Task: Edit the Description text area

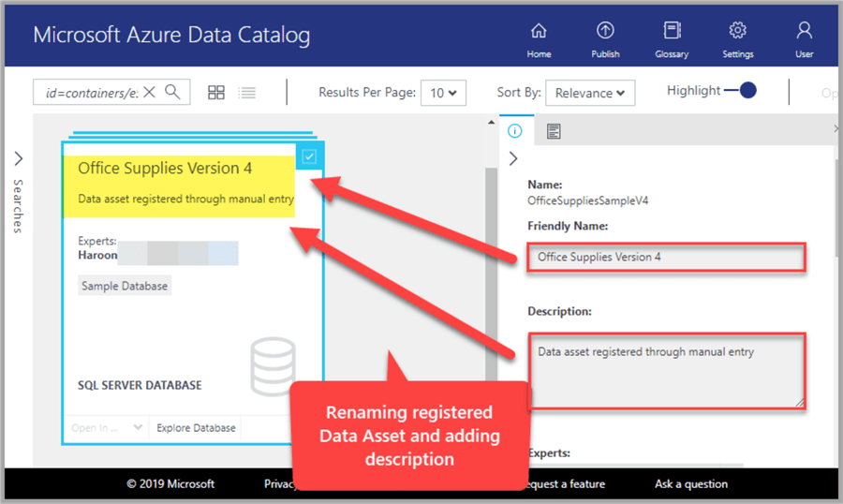Action: 666,371
